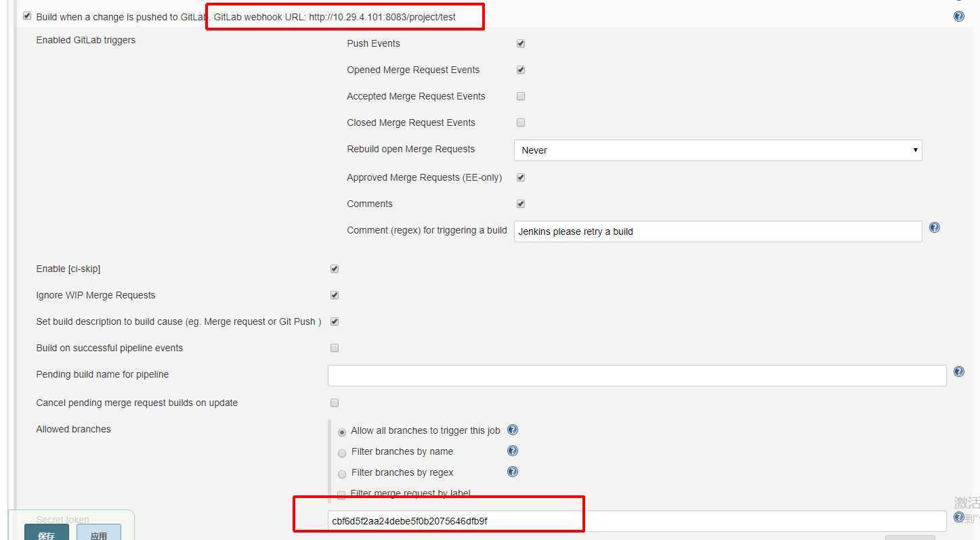Click the Secret token input field

637,521
